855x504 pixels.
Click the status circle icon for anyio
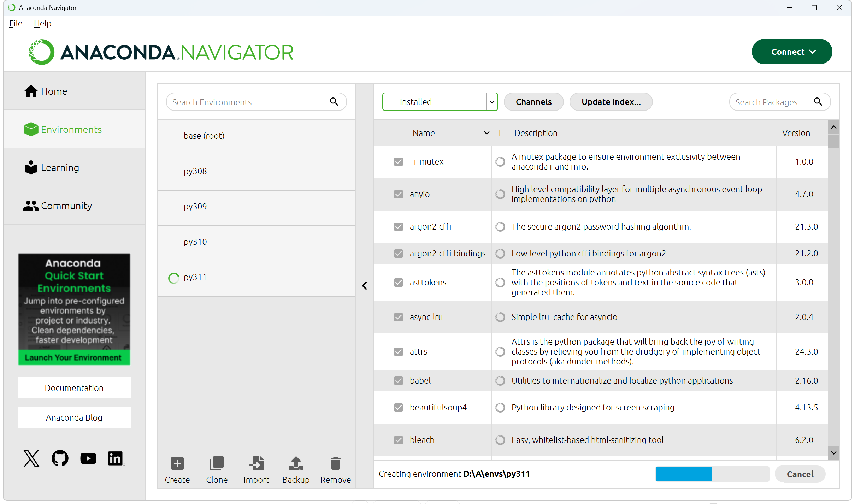(x=500, y=194)
